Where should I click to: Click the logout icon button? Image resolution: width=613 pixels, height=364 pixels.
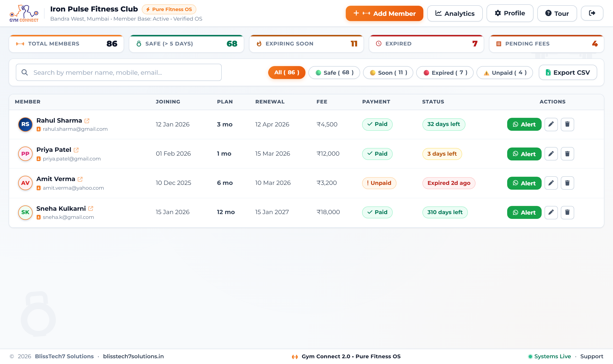pyautogui.click(x=592, y=13)
